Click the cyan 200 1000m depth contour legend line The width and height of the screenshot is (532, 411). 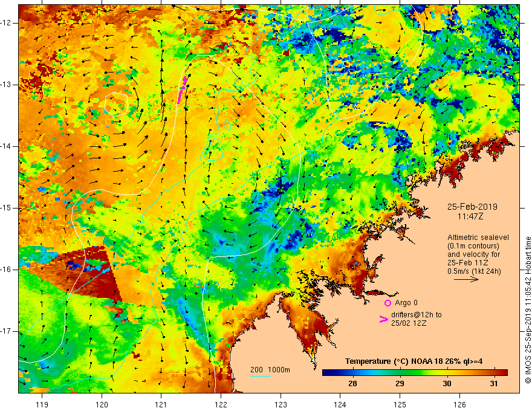point(260,376)
